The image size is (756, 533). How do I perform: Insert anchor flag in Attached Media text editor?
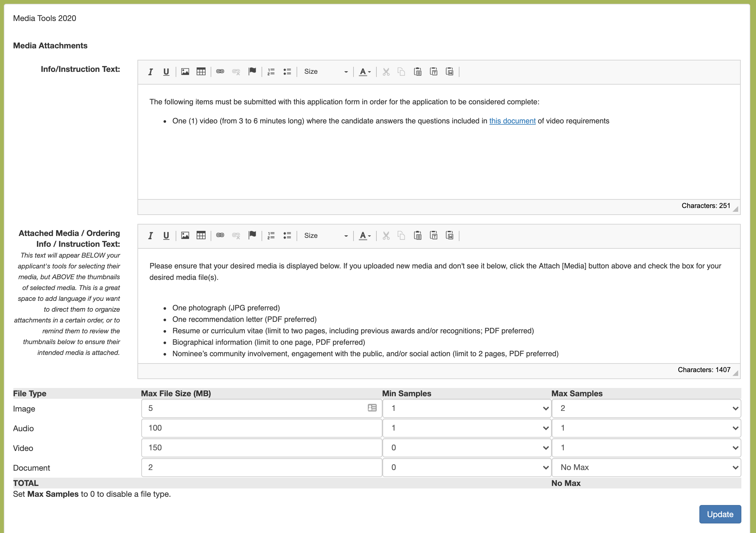click(x=252, y=236)
